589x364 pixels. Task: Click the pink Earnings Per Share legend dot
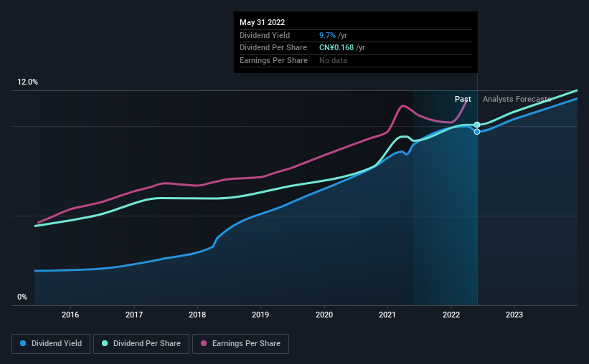[x=204, y=343]
